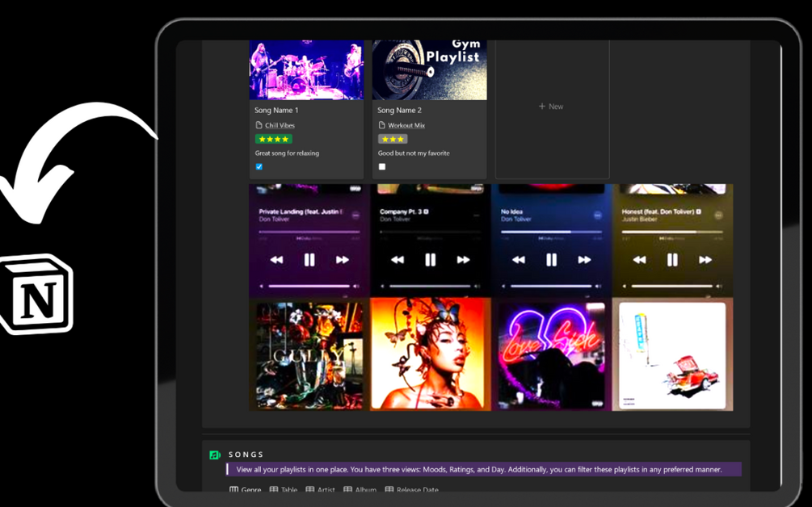
Task: Open the Song Name 1 band cover image
Action: point(306,70)
